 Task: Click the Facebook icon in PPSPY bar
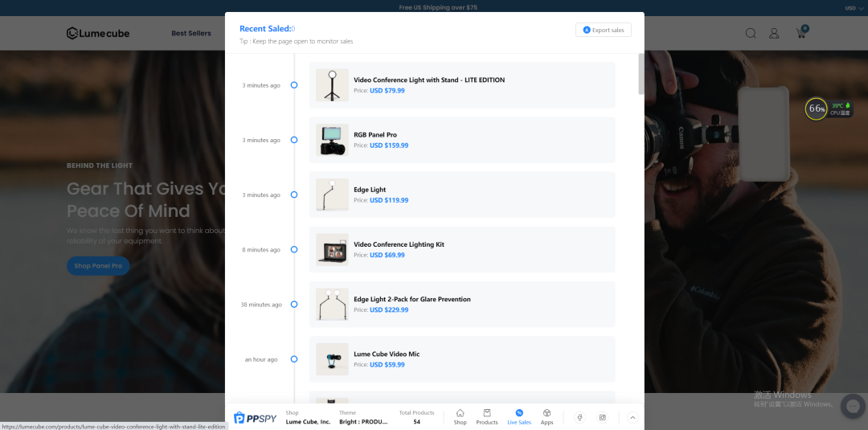click(x=579, y=417)
